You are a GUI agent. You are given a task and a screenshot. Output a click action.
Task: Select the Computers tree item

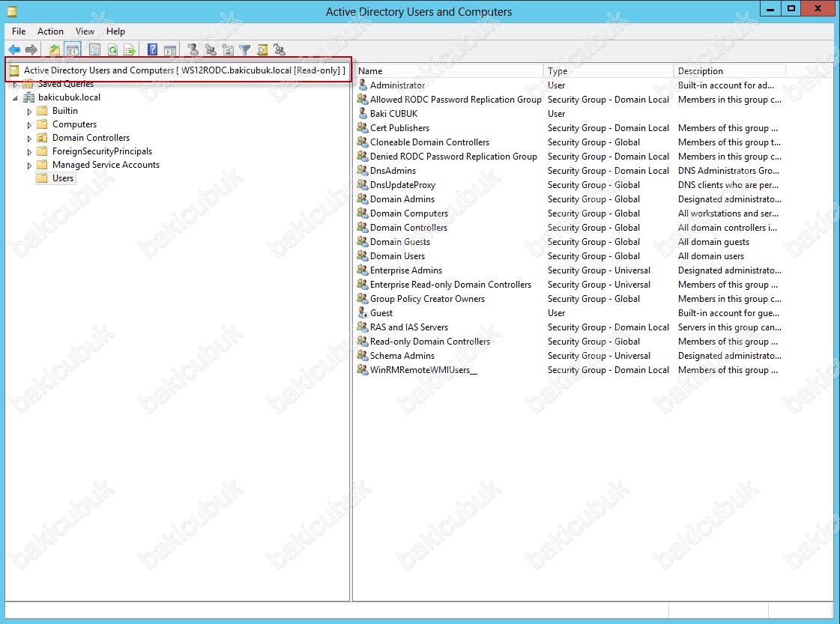(74, 124)
